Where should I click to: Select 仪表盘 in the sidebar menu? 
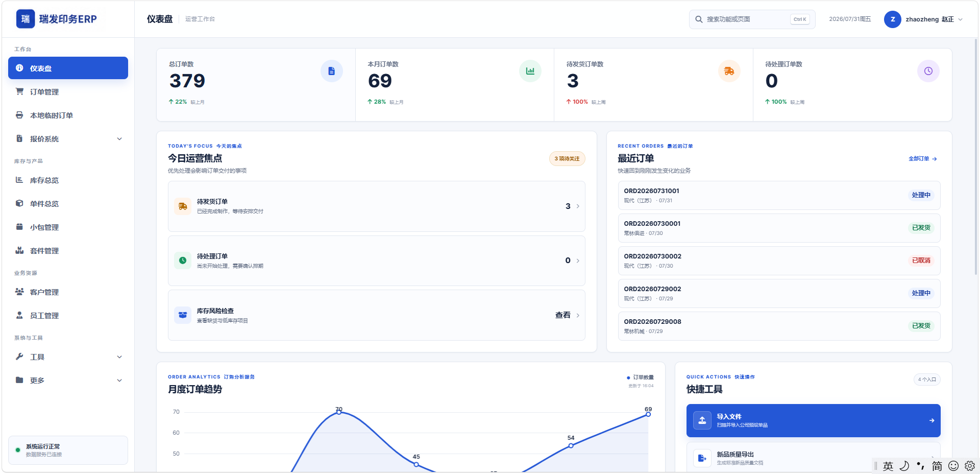point(68,68)
